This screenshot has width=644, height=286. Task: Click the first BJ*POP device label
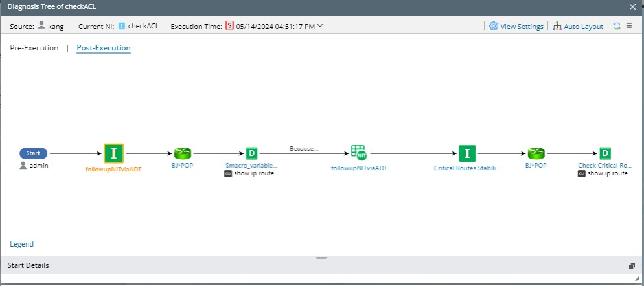coord(182,166)
